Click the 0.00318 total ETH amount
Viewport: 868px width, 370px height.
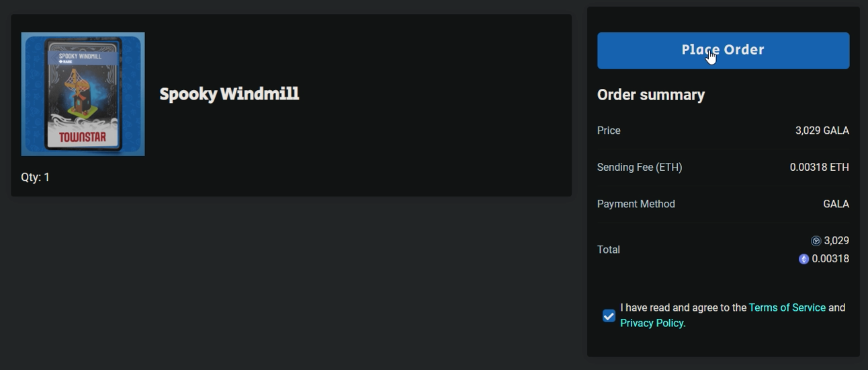[x=830, y=259]
